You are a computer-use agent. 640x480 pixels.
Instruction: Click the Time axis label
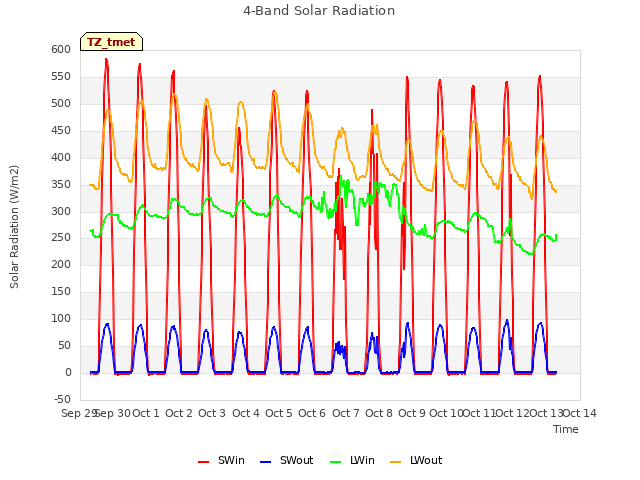(566, 429)
